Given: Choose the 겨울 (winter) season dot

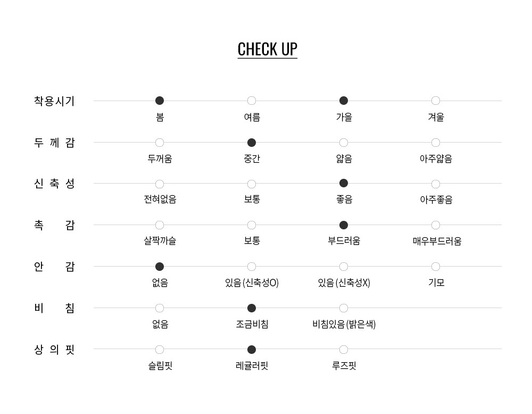Looking at the screenshot, I should (x=436, y=101).
